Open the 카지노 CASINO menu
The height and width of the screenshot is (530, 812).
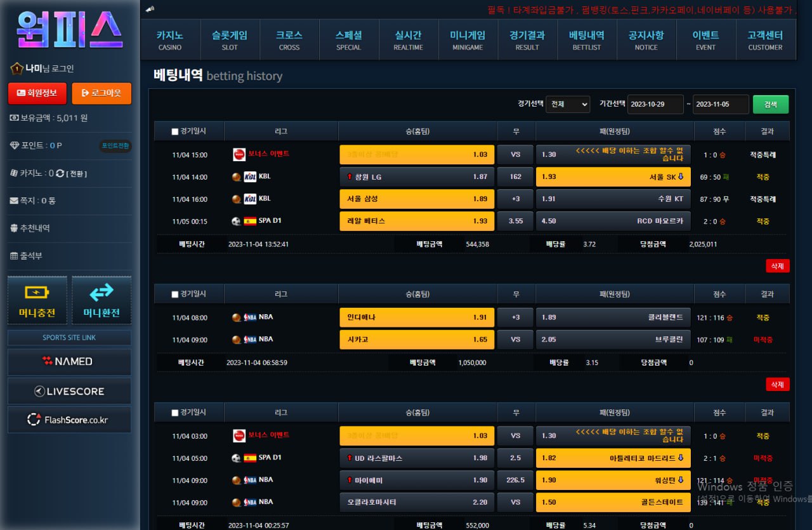click(169, 40)
